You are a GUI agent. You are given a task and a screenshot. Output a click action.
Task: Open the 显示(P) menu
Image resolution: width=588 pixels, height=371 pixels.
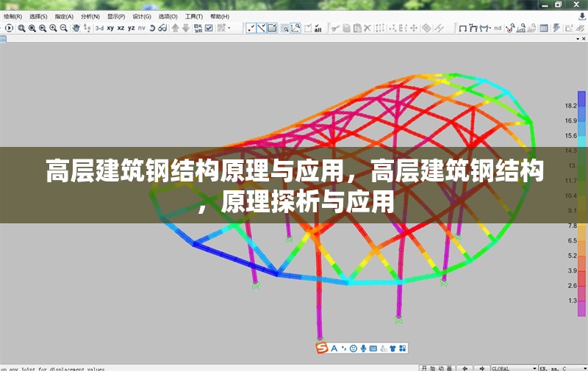[x=116, y=17]
